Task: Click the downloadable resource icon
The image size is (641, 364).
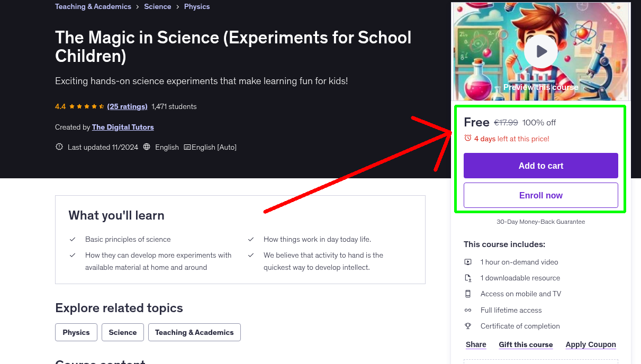Action: 468,278
